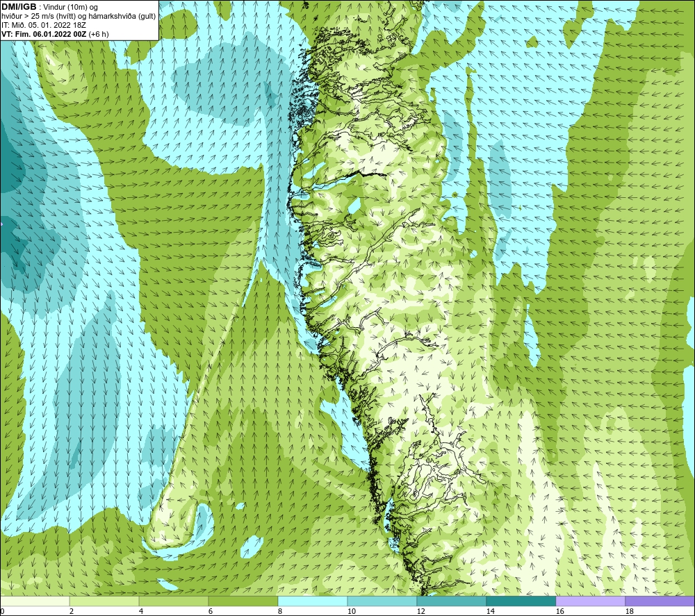Click the legend scale value '18'

click(x=629, y=612)
